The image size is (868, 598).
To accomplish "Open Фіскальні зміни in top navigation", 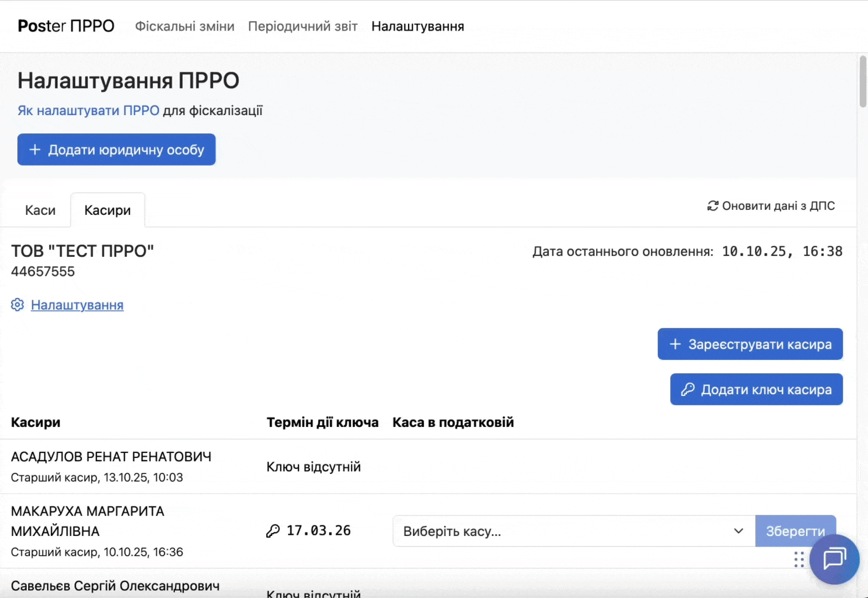I will [x=185, y=27].
